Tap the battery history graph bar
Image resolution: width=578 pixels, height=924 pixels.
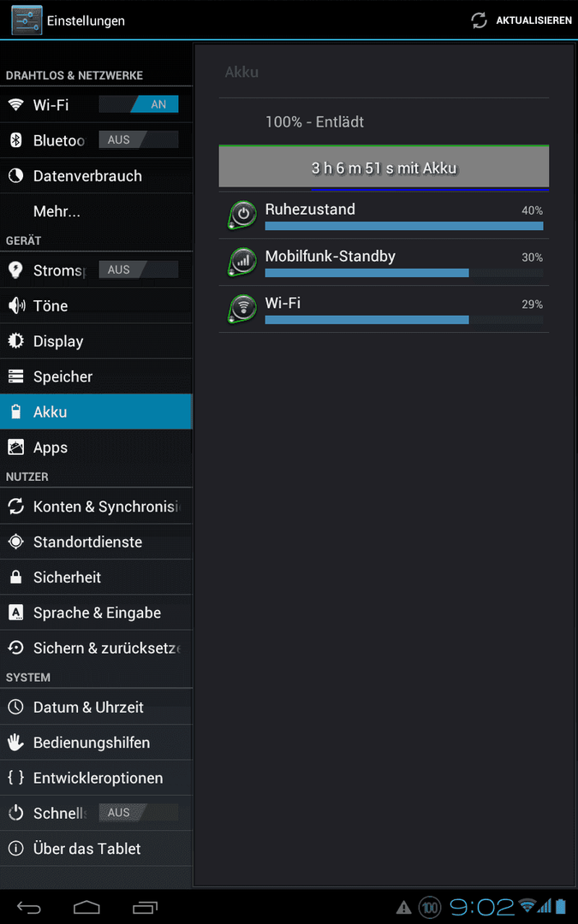click(384, 168)
